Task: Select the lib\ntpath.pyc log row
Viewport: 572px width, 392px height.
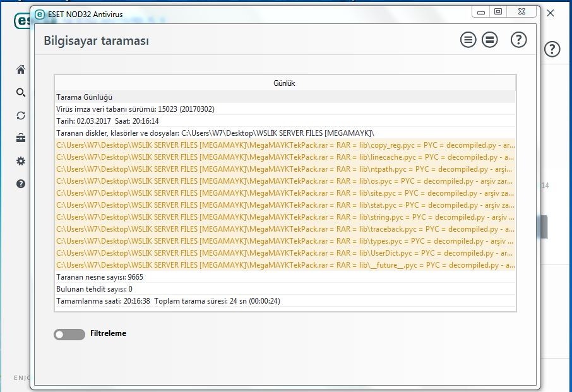Action: [285, 169]
